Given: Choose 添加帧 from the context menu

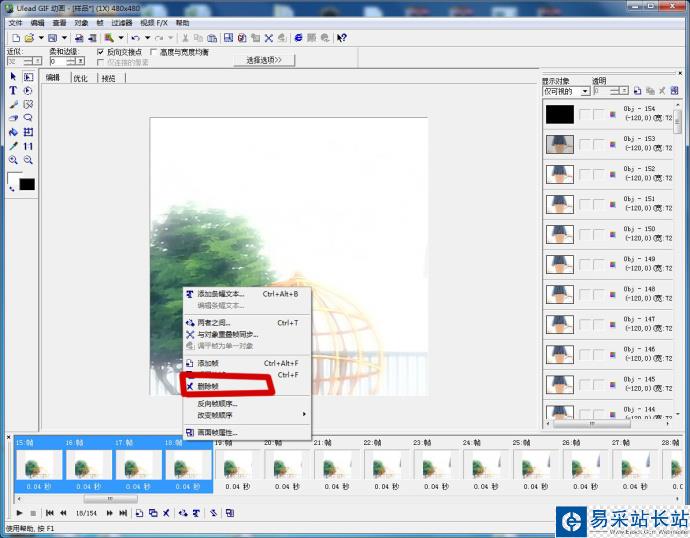Looking at the screenshot, I should pos(247,363).
